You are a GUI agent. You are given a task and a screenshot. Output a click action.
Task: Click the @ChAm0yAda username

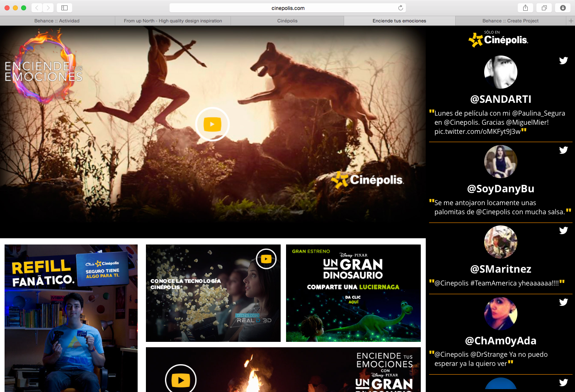pyautogui.click(x=501, y=341)
